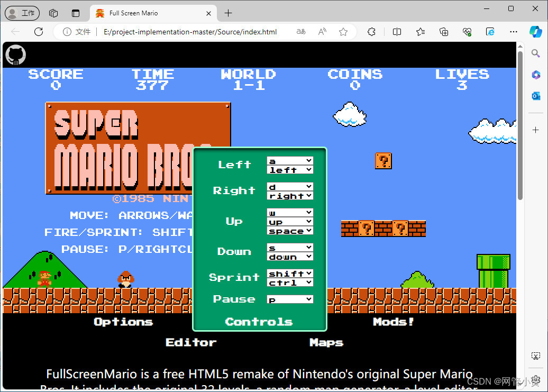The image size is (548, 392).
Task: View site information icon in address bar
Action: [x=67, y=32]
